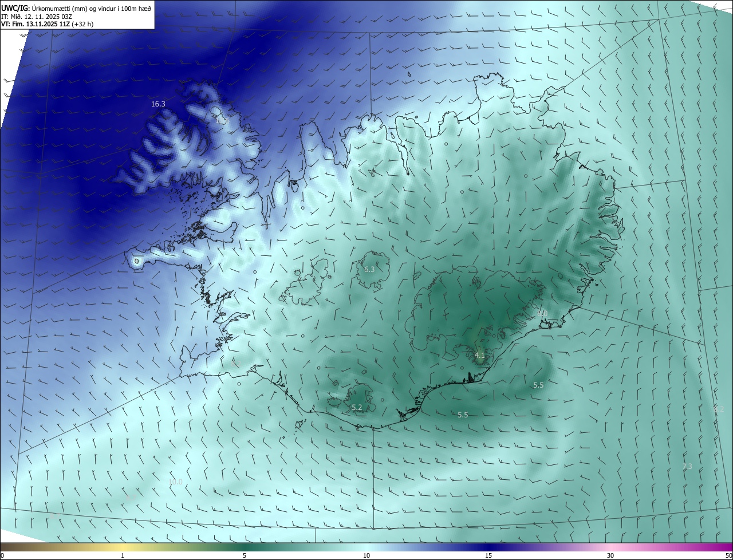Click the 4.1 value on the map
This screenshot has height=560, width=733.
pyautogui.click(x=480, y=356)
